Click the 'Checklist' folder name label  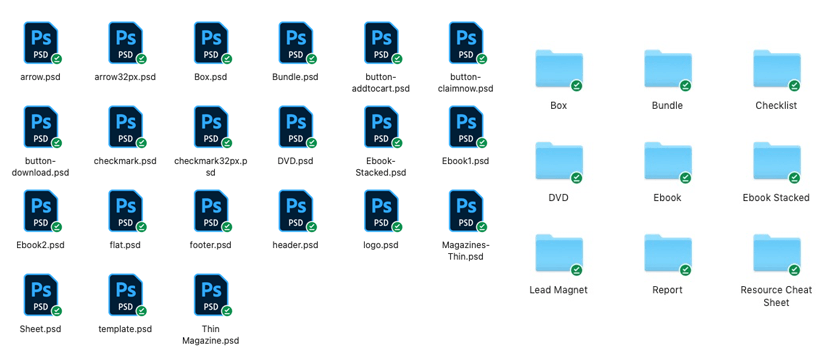776,105
